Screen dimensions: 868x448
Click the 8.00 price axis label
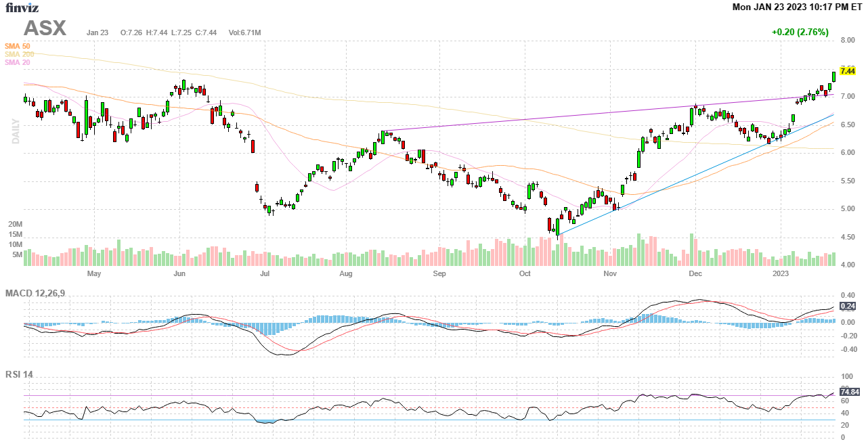click(846, 41)
